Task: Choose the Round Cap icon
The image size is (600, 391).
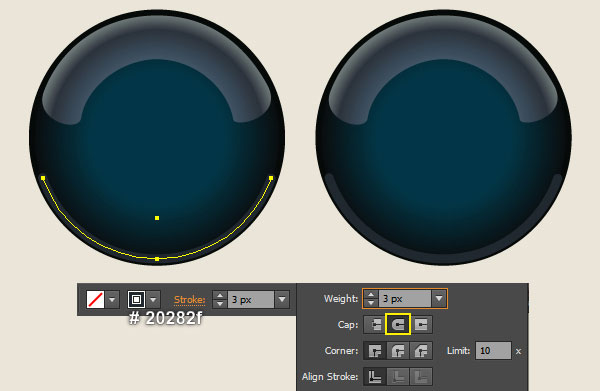Action: [398, 324]
